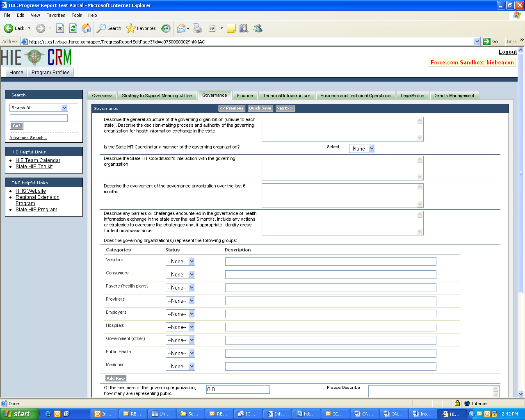
Task: Switch to the Finance tab
Action: pos(245,96)
